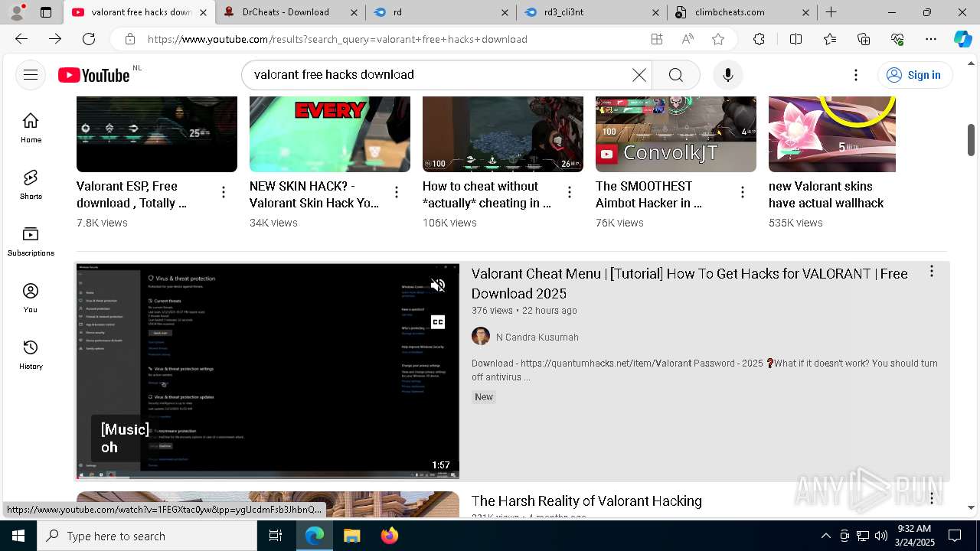
Task: Open How to cheat without cheating title
Action: (x=487, y=194)
